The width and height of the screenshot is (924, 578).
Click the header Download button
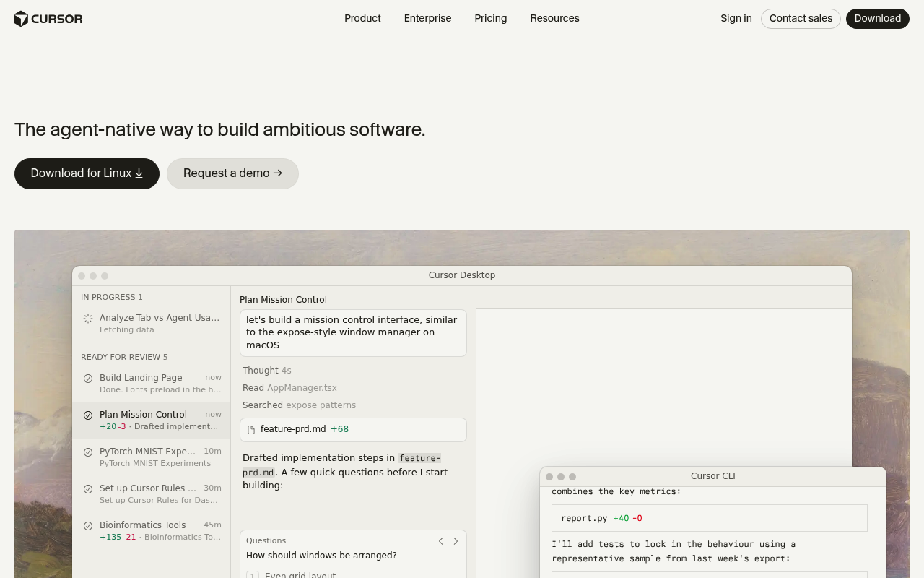pyautogui.click(x=877, y=19)
